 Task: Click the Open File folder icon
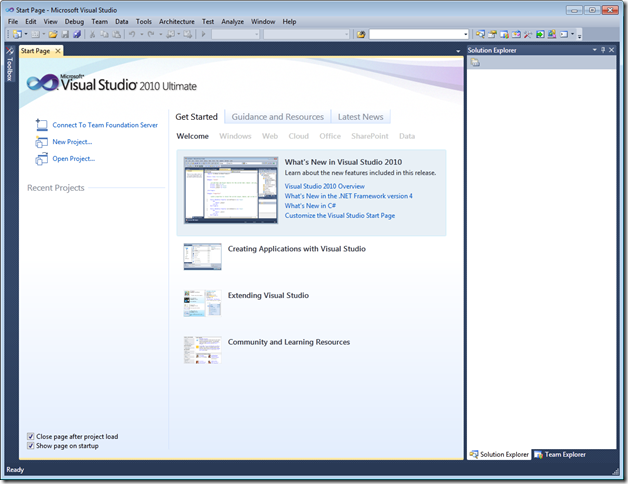[53, 34]
